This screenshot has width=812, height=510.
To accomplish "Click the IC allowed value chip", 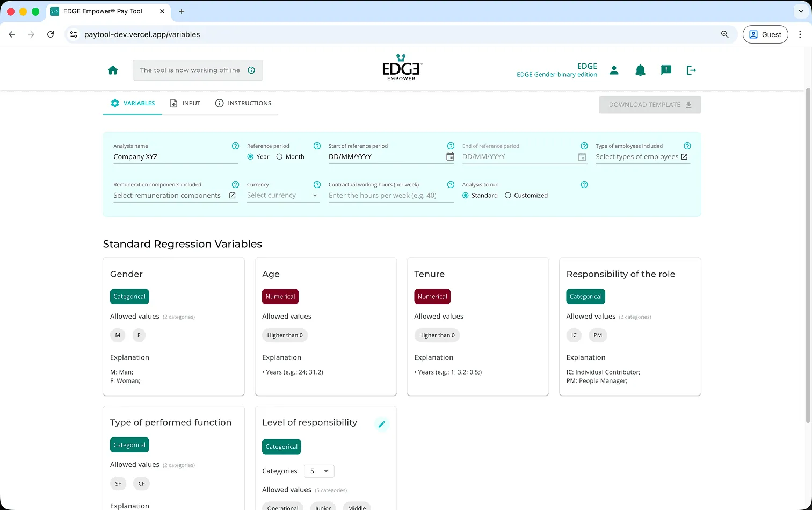I will (574, 335).
